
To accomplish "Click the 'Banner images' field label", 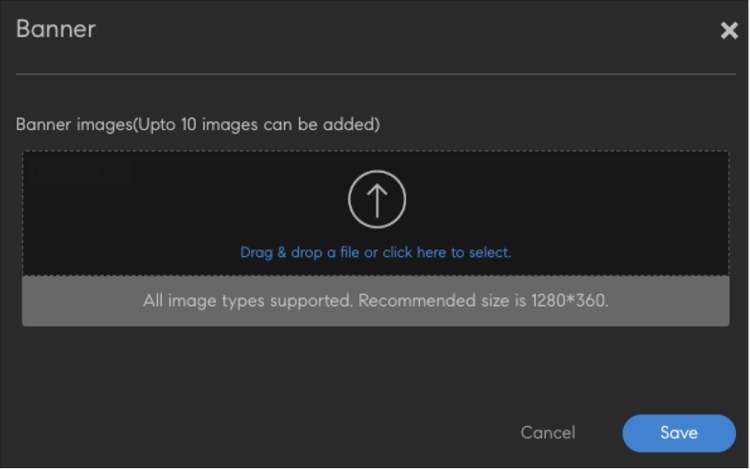I will (74, 124).
